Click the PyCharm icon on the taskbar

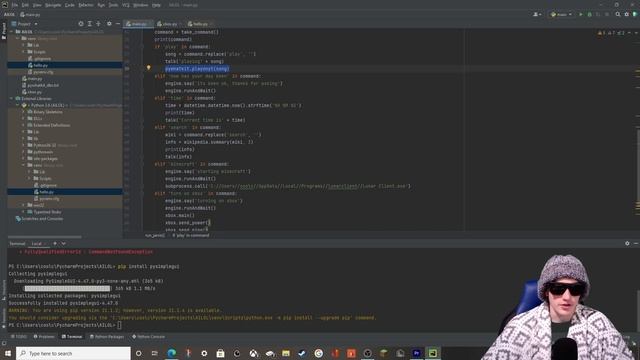point(433,353)
